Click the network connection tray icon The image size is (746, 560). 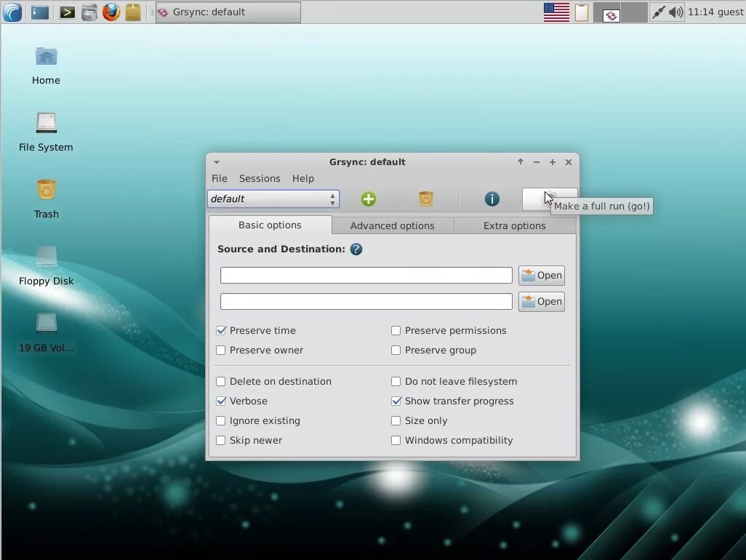658,12
